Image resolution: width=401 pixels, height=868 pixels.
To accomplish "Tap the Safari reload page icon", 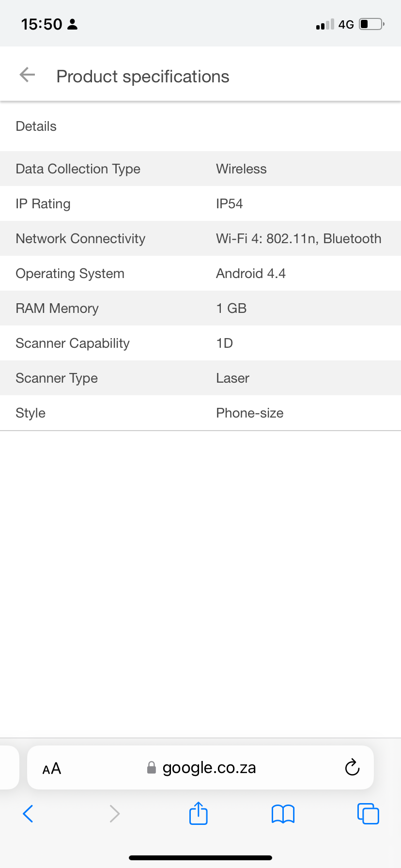I will coord(352,767).
